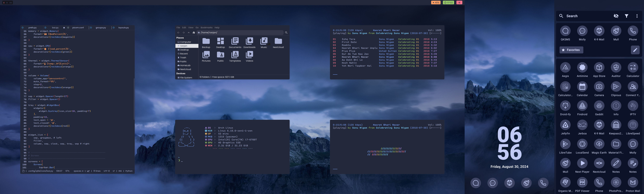This screenshot has height=194, width=644.
Task: Toggle the systray collapse arrows in top bar
Action: click(459, 3)
